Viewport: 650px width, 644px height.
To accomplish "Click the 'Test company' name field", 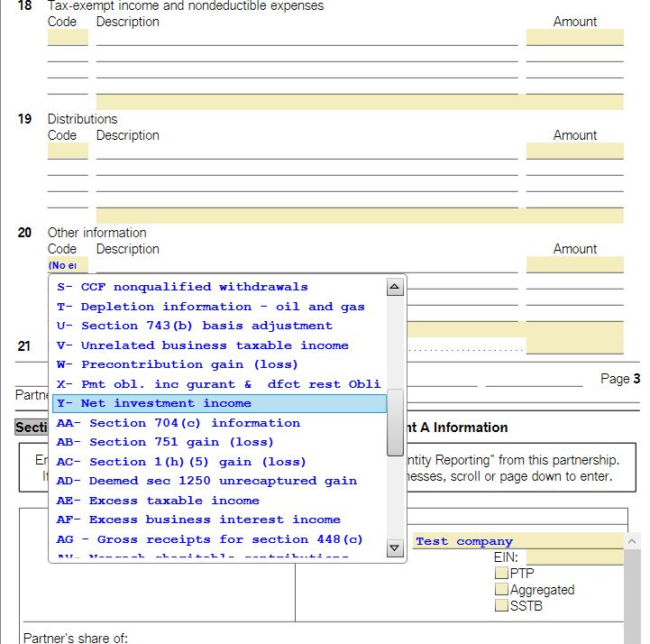I will coord(517,541).
